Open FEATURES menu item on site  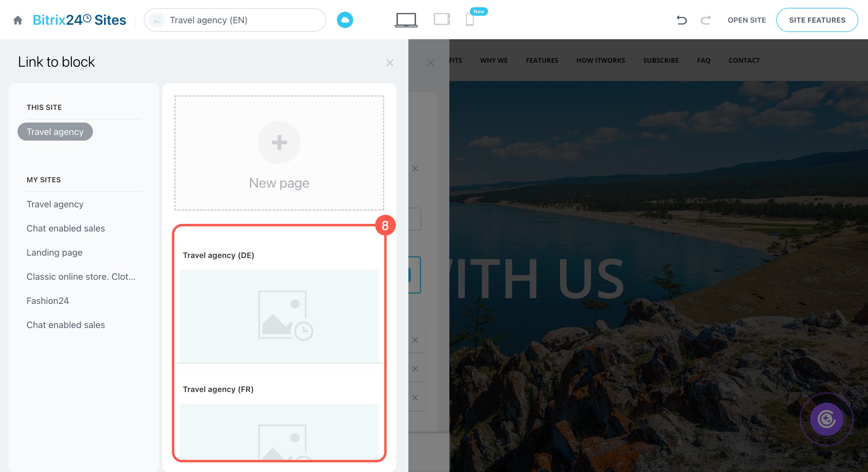[542, 60]
